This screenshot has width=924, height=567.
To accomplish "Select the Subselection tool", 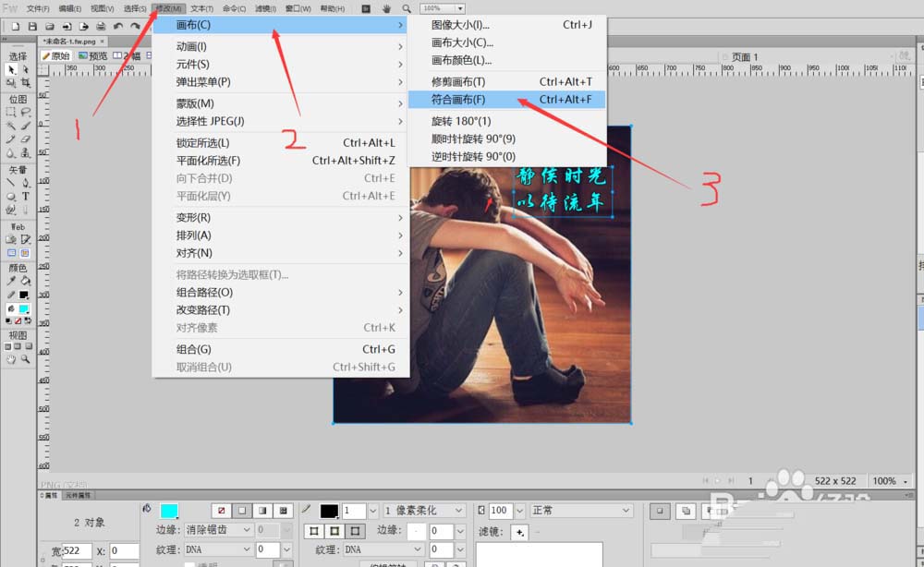I will point(25,69).
